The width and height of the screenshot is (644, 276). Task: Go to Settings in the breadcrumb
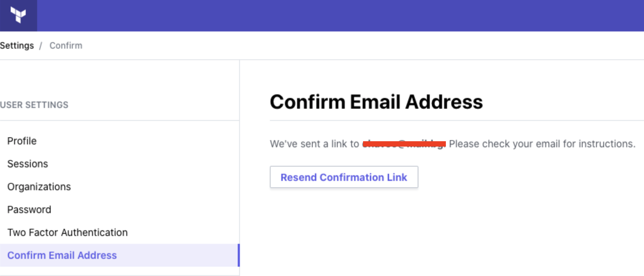click(x=17, y=46)
